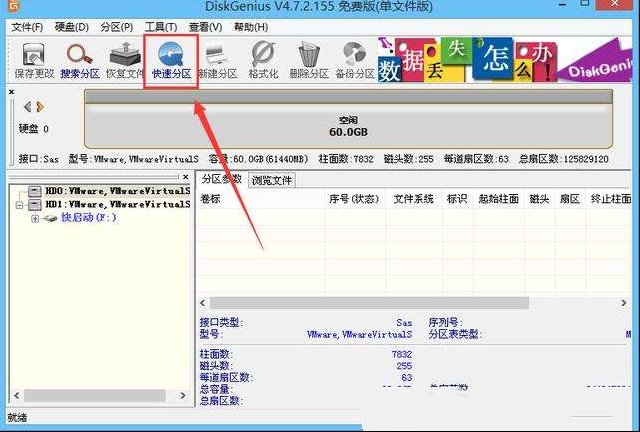The width and height of the screenshot is (640, 432).
Task: Click the 接口类型 value Sas
Action: [x=404, y=323]
